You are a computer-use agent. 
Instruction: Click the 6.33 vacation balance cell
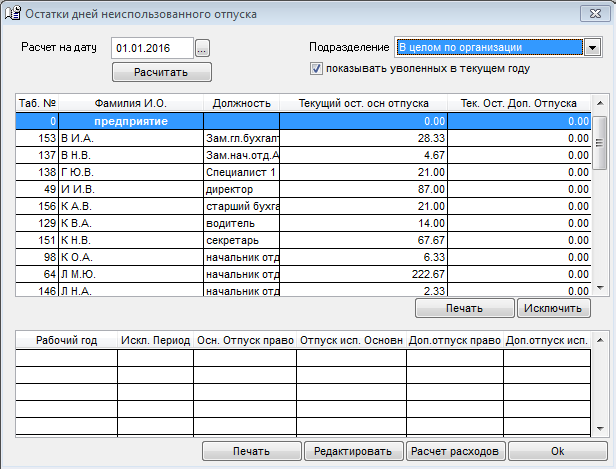363,257
